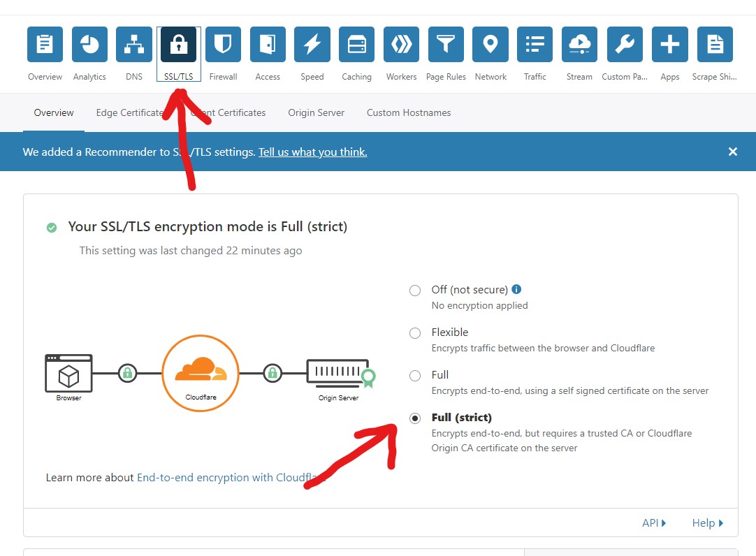756x556 pixels.
Task: Open the Custom Pages wrench icon
Action: click(x=625, y=44)
